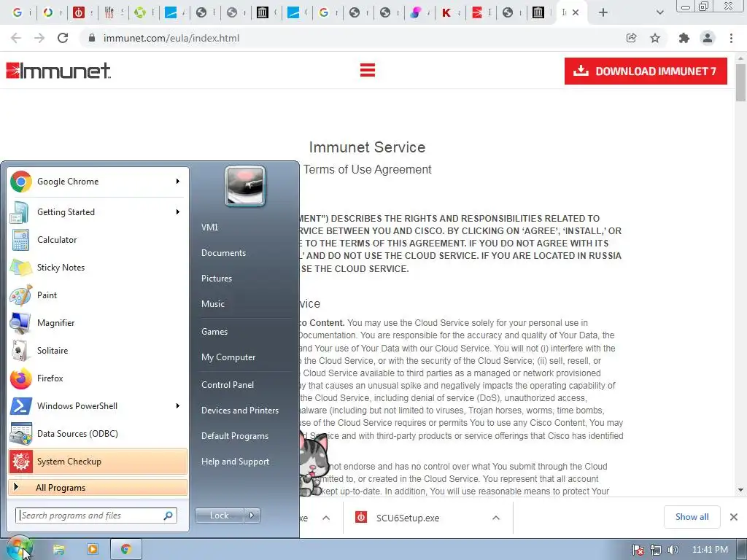Show All Programs list
The image size is (747, 560).
pos(98,487)
